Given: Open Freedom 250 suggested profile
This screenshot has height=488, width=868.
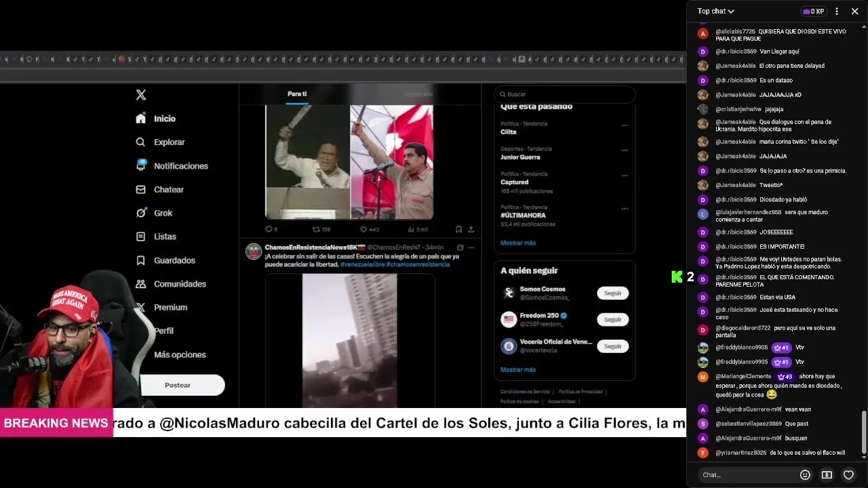Looking at the screenshot, I should pyautogui.click(x=539, y=316).
